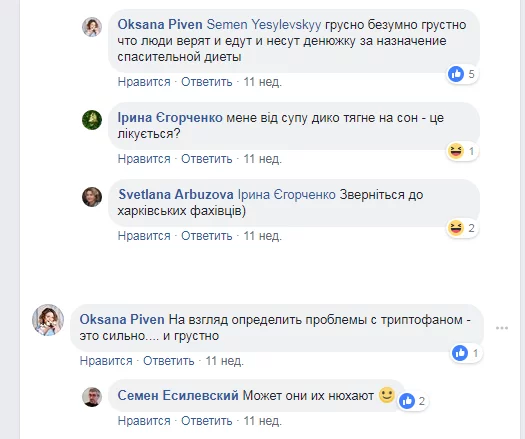Click Ответить under the триптофаном comment

(x=169, y=361)
